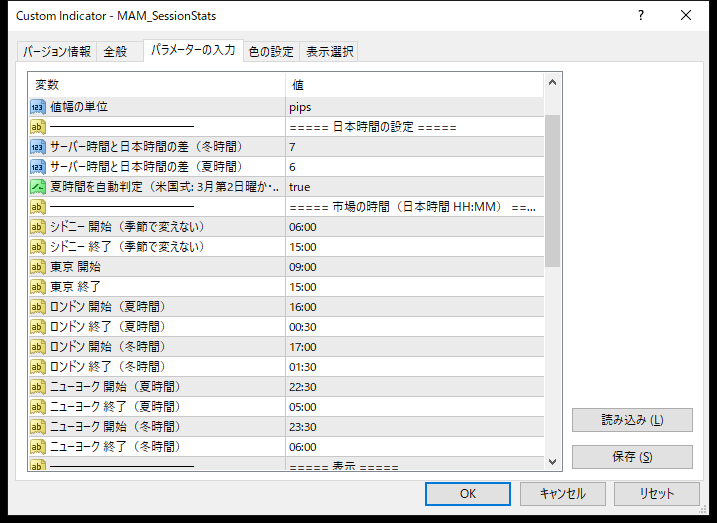717x523 pixels.
Task: Select the 06:00 value for シドニー 開始
Action: [415, 227]
